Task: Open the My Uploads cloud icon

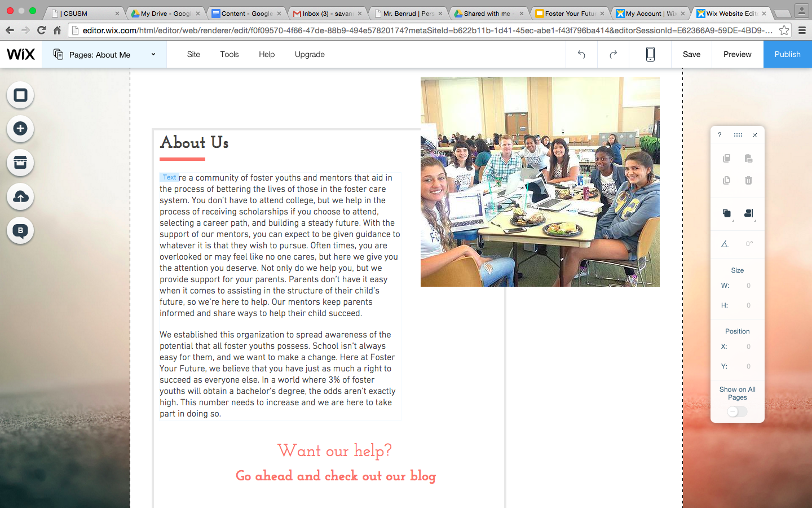Action: [20, 196]
